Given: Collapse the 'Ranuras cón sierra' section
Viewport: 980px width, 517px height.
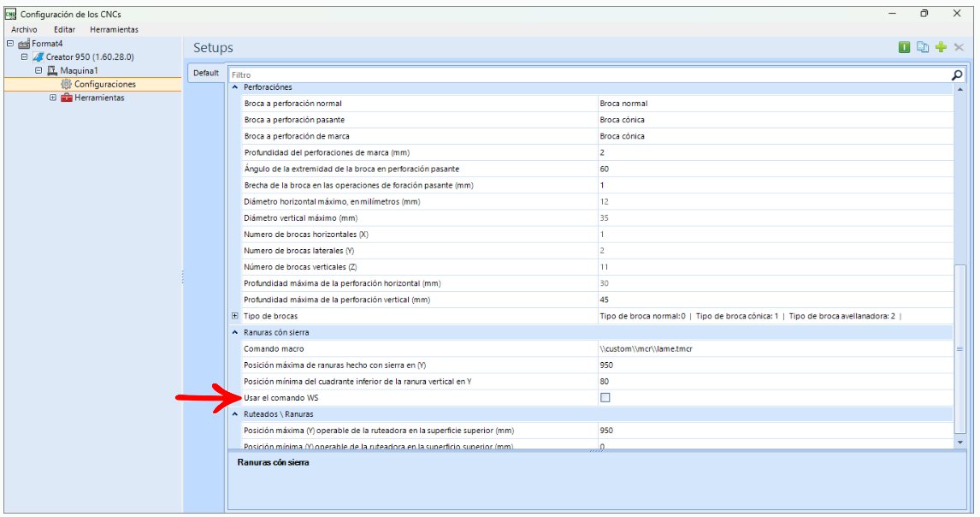Looking at the screenshot, I should click(x=236, y=332).
